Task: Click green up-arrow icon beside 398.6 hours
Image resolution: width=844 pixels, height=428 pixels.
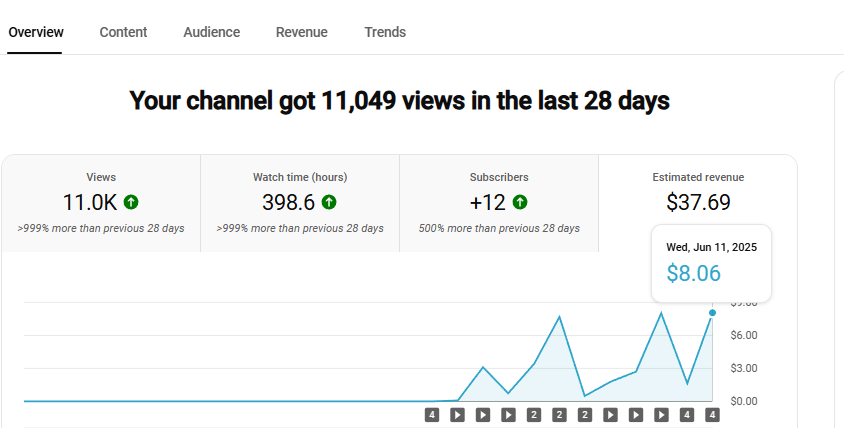Action: [329, 202]
